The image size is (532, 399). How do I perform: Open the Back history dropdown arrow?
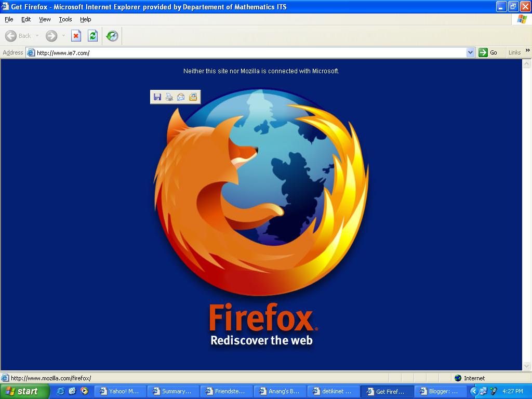click(x=37, y=36)
